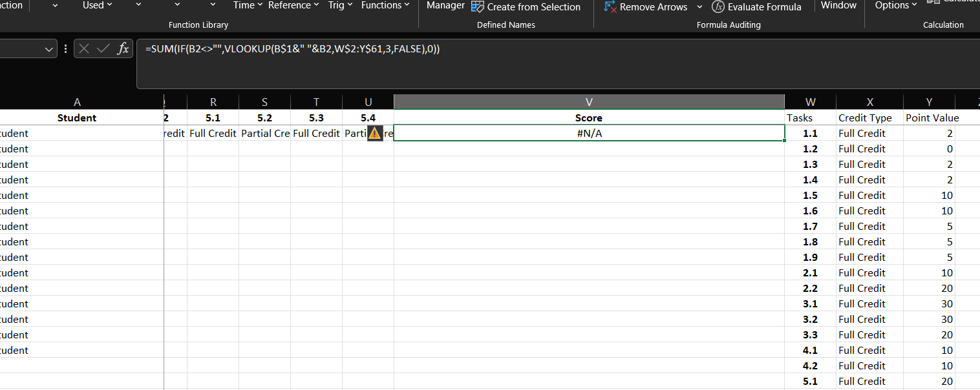Click the Insert Function (fx) icon

coord(123,48)
